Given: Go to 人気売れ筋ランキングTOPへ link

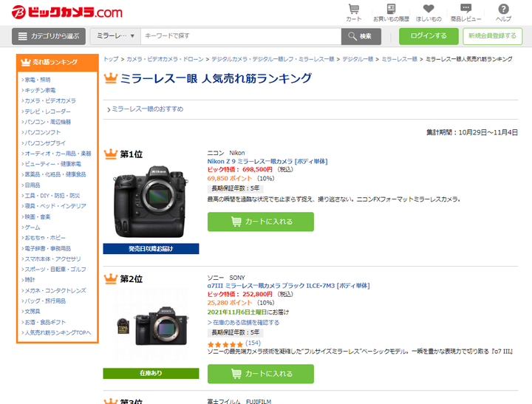Looking at the screenshot, I should [58, 333].
